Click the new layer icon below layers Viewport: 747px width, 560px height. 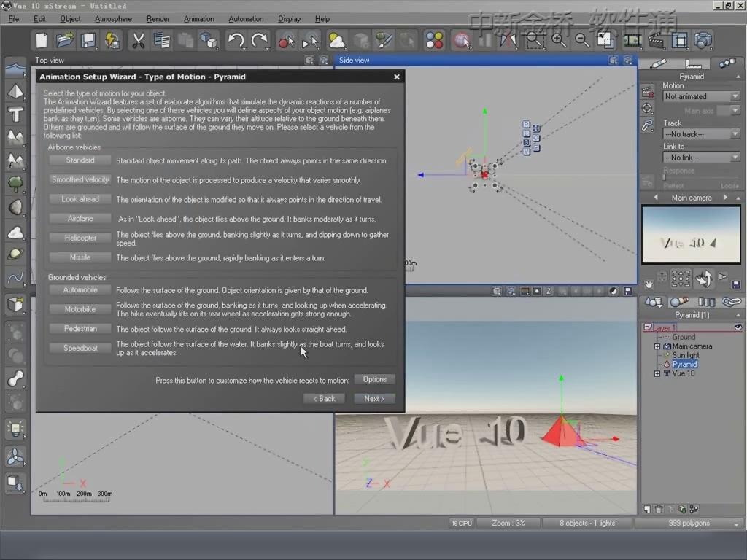647,510
